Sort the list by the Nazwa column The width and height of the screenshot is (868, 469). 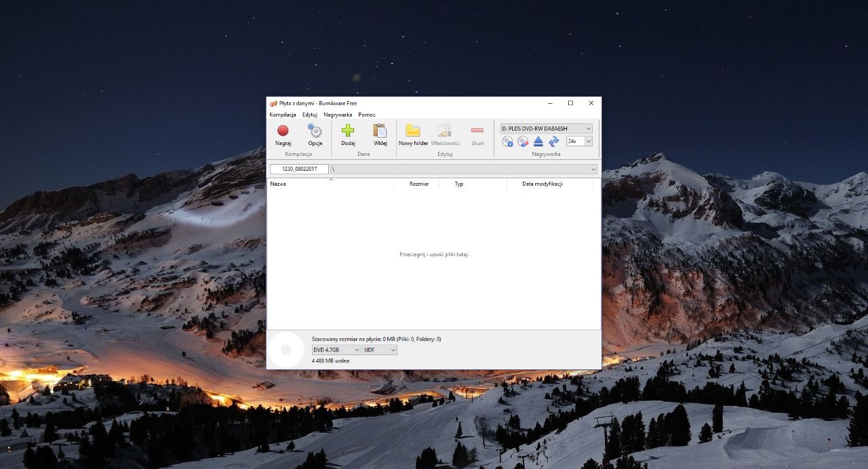[330, 184]
